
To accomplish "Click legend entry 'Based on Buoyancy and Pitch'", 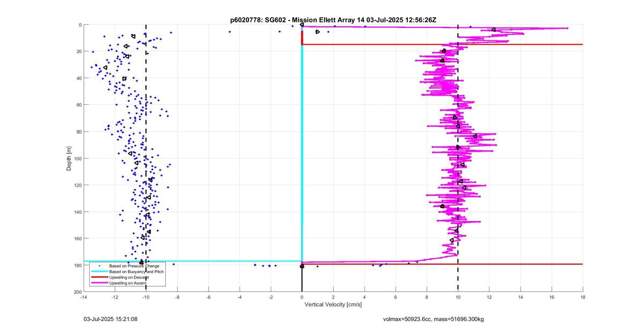I will click(x=136, y=272).
